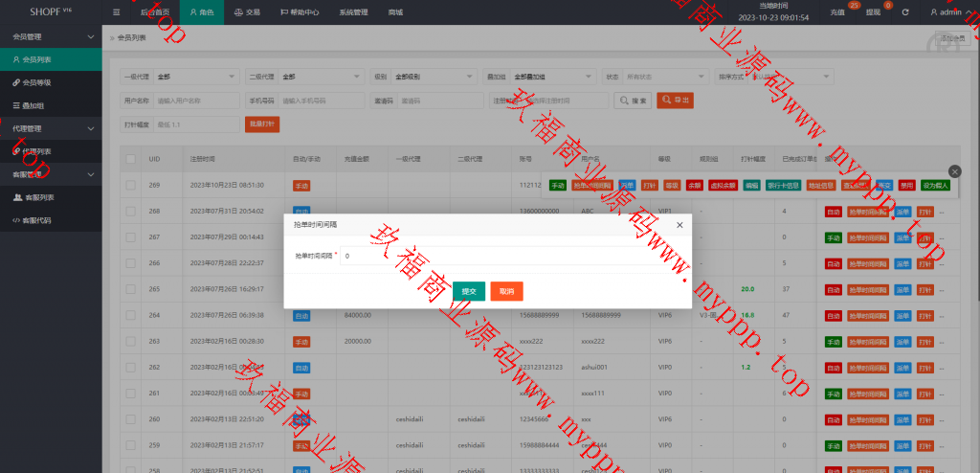980x473 pixels.
Task: Check the checkbox for UID 263 row
Action: [130, 341]
